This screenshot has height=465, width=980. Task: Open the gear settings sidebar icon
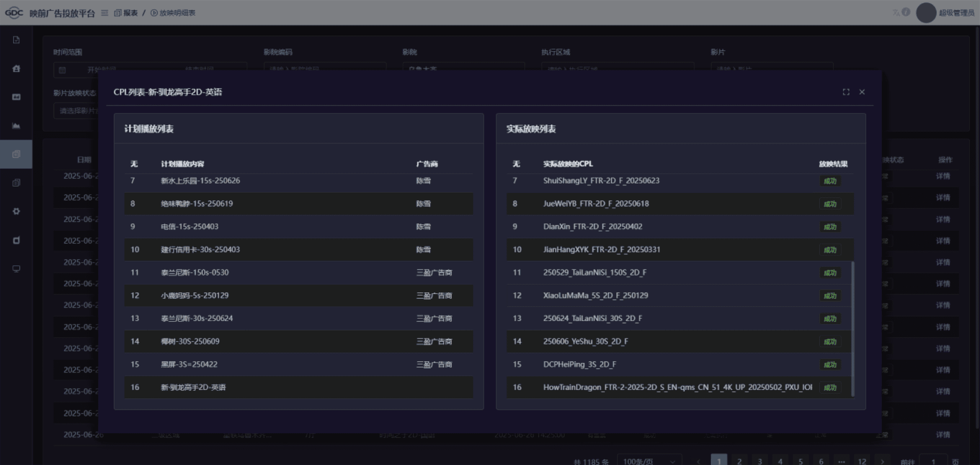(x=16, y=211)
